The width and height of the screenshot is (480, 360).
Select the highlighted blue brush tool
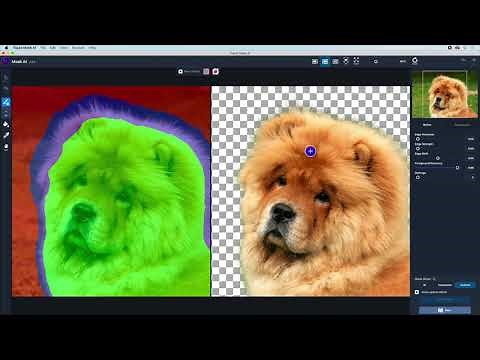tap(6, 102)
